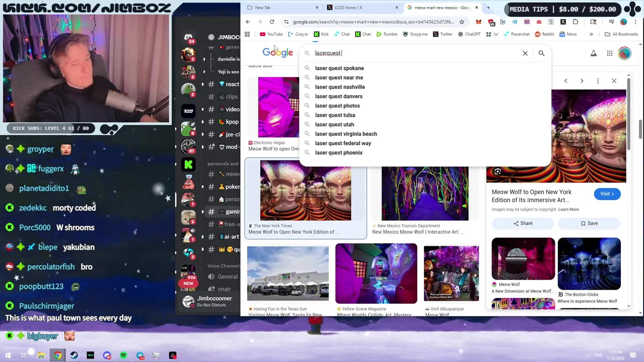Clear the Google search box text

tap(525, 53)
